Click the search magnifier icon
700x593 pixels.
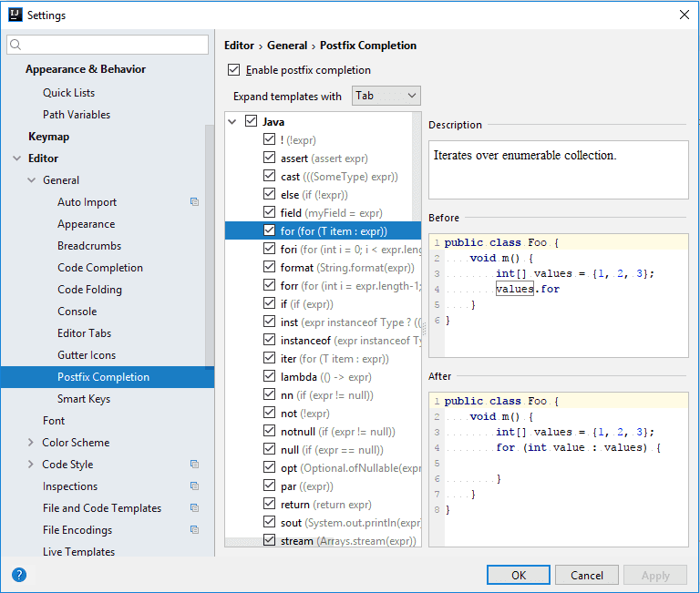click(x=15, y=45)
